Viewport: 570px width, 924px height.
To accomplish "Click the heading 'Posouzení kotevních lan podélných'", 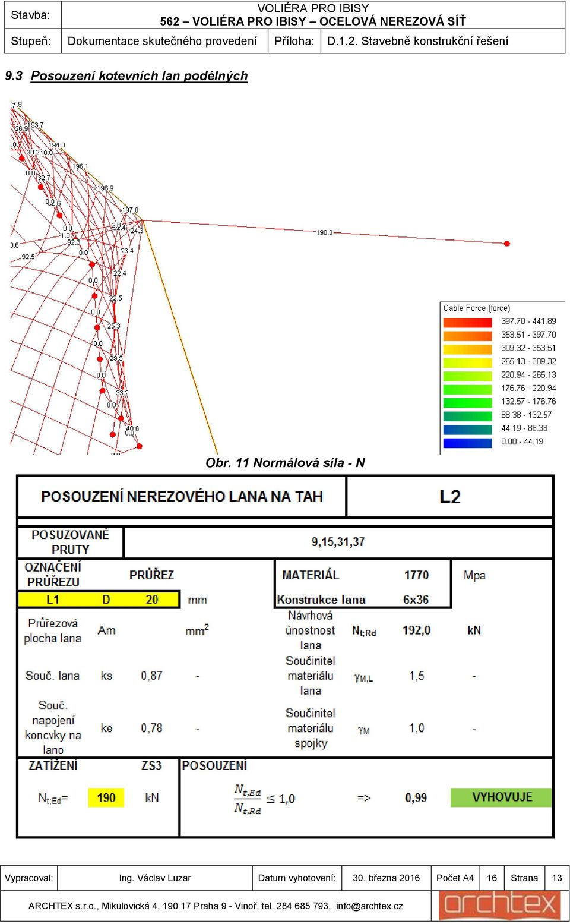I will (x=139, y=76).
